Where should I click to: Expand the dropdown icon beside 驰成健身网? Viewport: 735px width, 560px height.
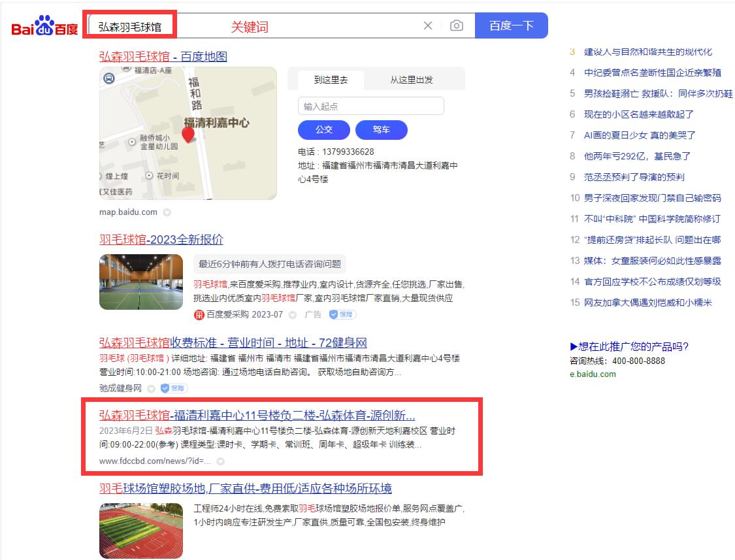(151, 388)
